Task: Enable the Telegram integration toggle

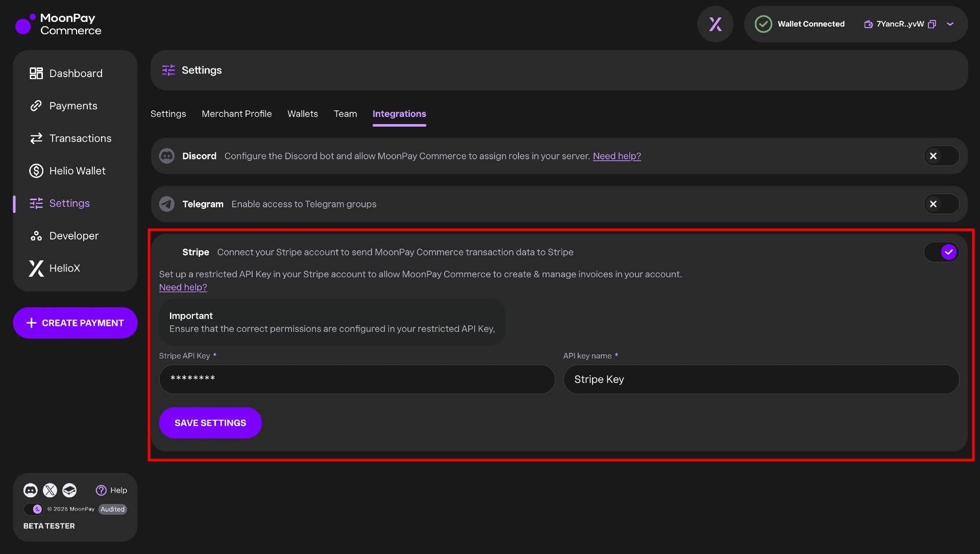Action: [x=941, y=204]
